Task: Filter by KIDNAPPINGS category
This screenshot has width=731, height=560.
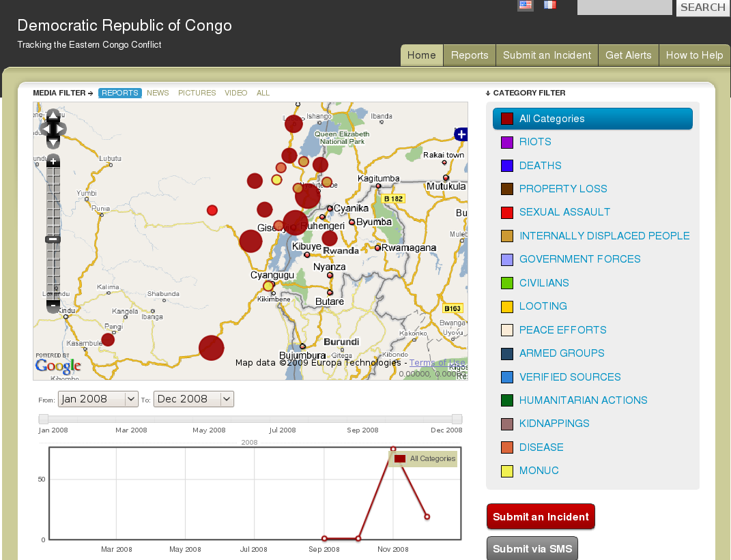Action: click(554, 424)
